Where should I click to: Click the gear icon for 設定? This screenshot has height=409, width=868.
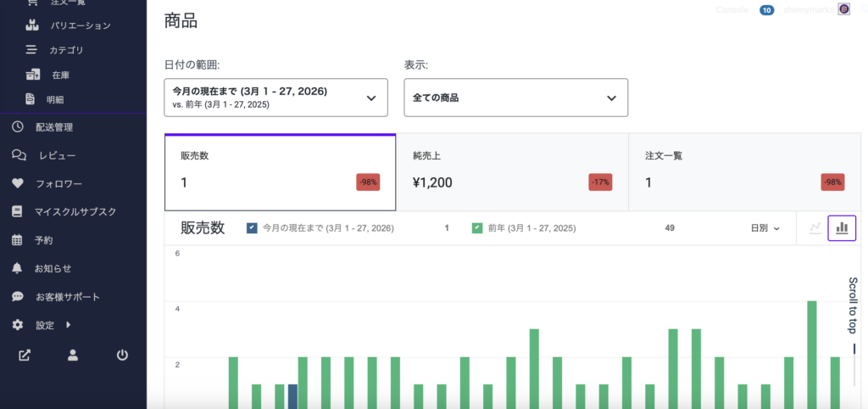pos(18,325)
